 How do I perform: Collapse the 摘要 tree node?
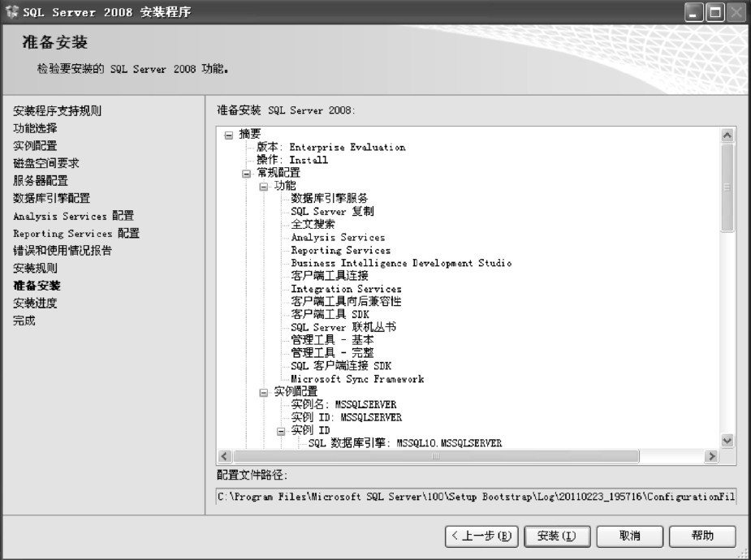pos(229,136)
